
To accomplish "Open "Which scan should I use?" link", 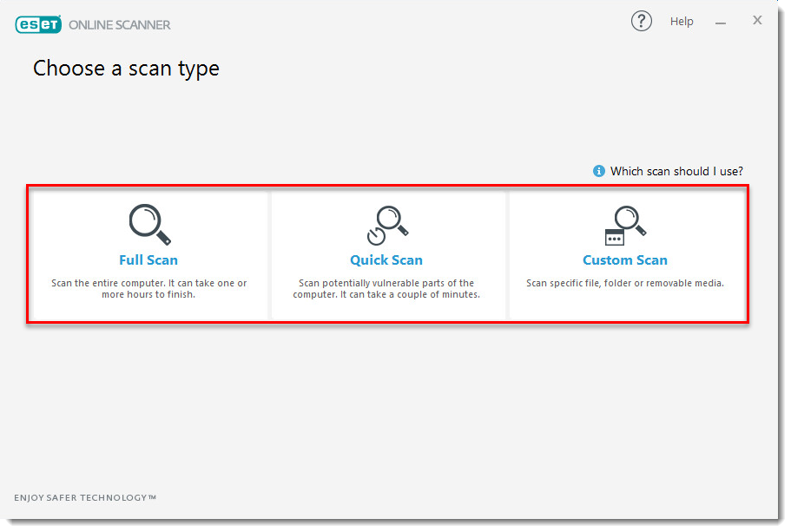I will tap(676, 172).
